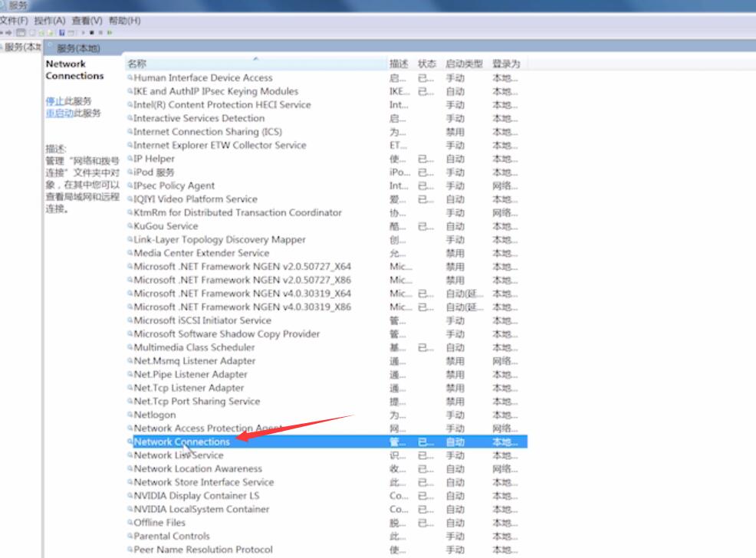Select Net.Tcp Port Sharing Service

tap(197, 402)
